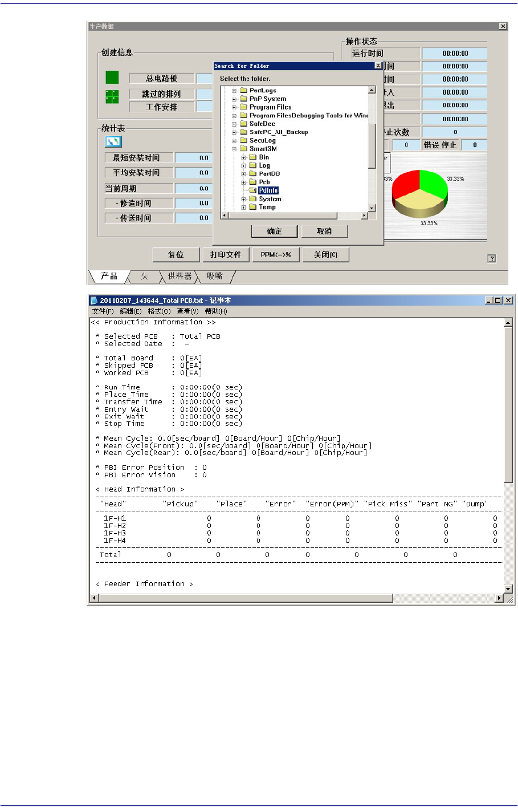This screenshot has height=812, width=518.
Task: Click folder tree horizontal scrollbar right arrow
Action: (x=365, y=216)
